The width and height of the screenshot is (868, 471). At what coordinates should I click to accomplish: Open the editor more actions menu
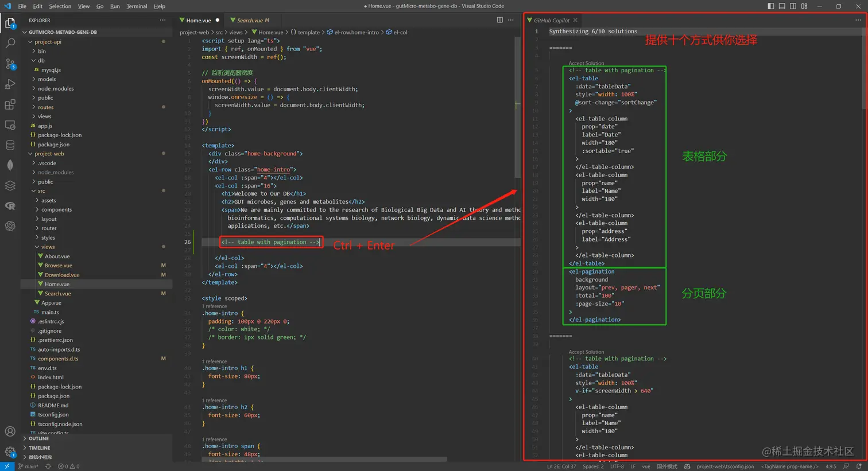[x=511, y=20]
